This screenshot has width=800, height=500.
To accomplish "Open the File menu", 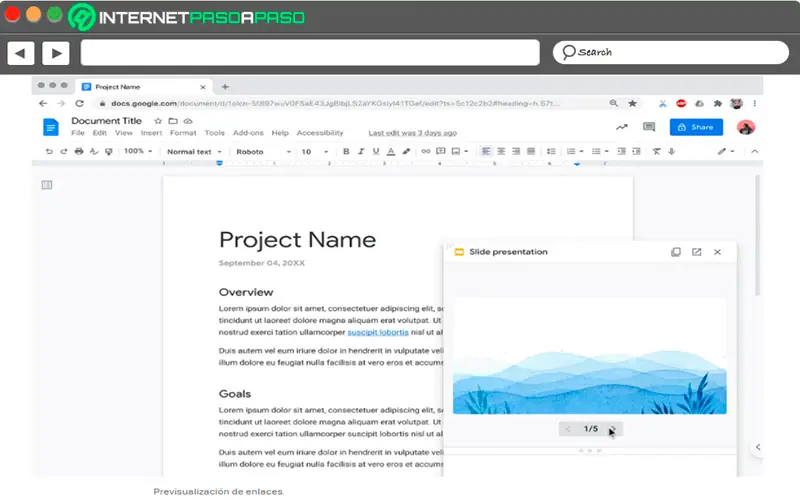I will click(78, 133).
